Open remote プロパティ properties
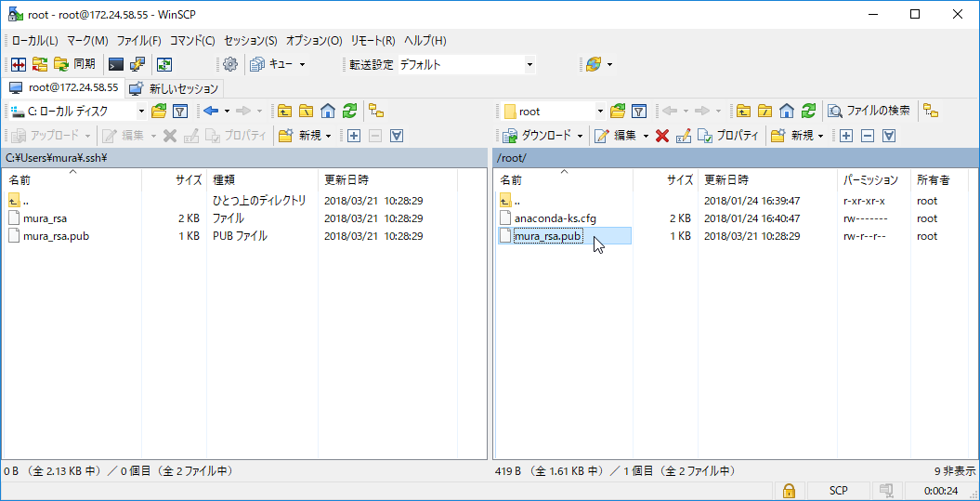The image size is (980, 501). [x=728, y=135]
